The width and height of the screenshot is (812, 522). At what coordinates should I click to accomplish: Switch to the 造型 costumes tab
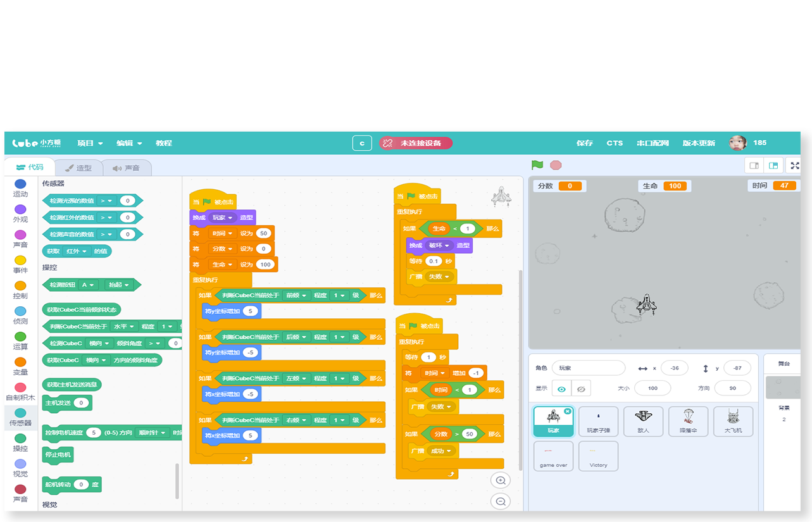click(x=78, y=168)
